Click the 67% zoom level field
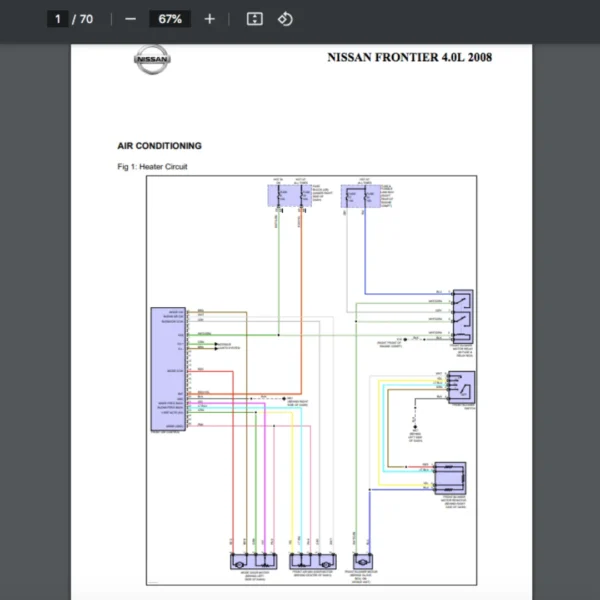 coord(170,19)
